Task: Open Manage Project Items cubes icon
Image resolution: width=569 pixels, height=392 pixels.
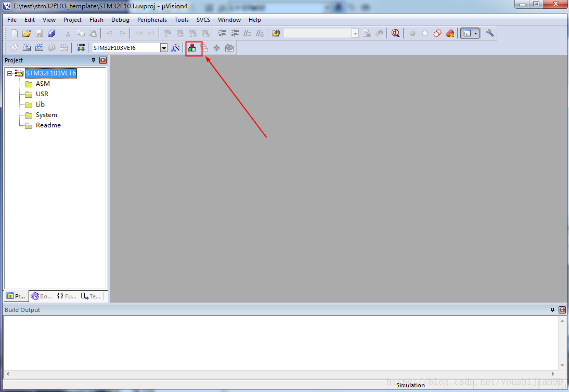Action: (x=192, y=47)
